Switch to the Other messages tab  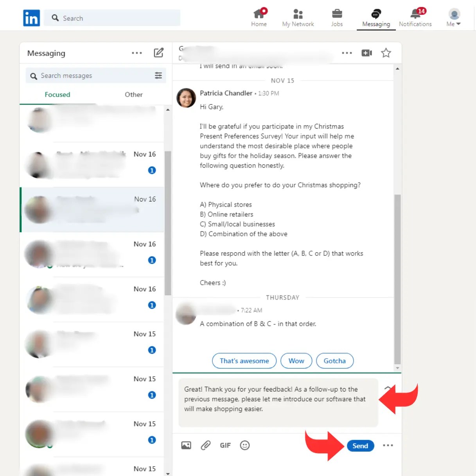[133, 94]
